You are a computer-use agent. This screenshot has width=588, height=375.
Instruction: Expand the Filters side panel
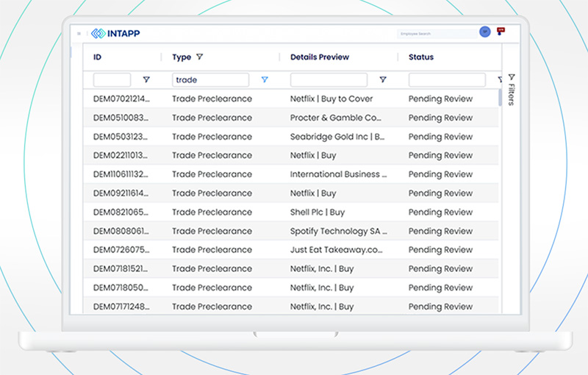coord(511,89)
